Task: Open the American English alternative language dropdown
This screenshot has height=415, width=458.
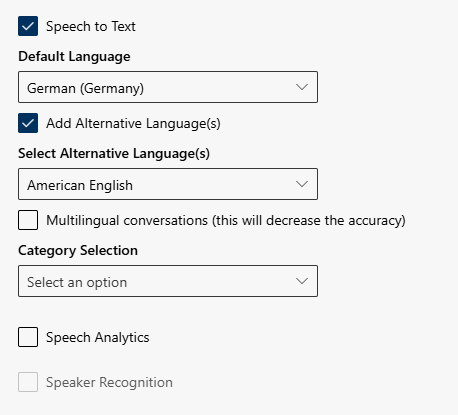Action: click(x=168, y=184)
